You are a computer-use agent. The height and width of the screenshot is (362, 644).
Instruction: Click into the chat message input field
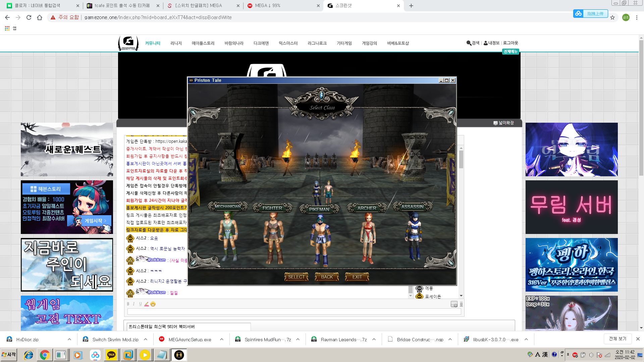tap(294, 312)
